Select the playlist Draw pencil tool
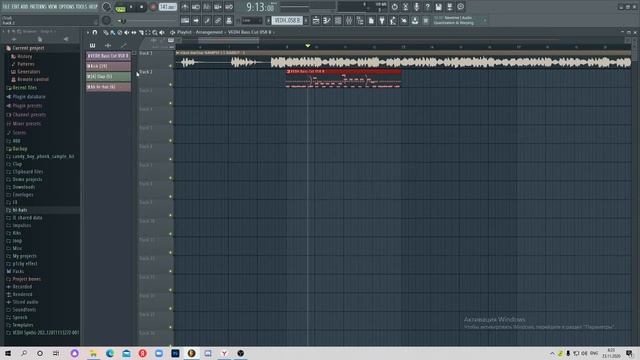 point(106,32)
